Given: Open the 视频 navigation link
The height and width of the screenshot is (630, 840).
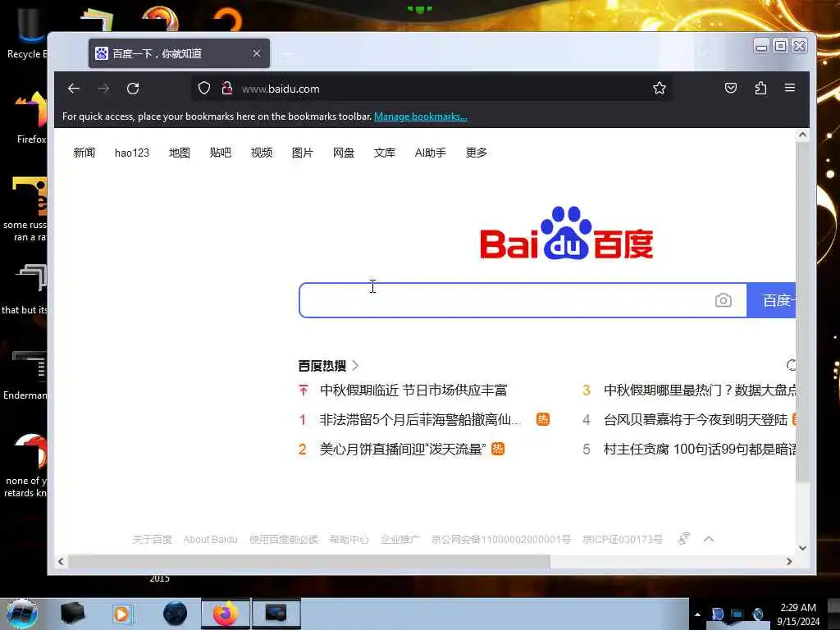Looking at the screenshot, I should pos(262,153).
